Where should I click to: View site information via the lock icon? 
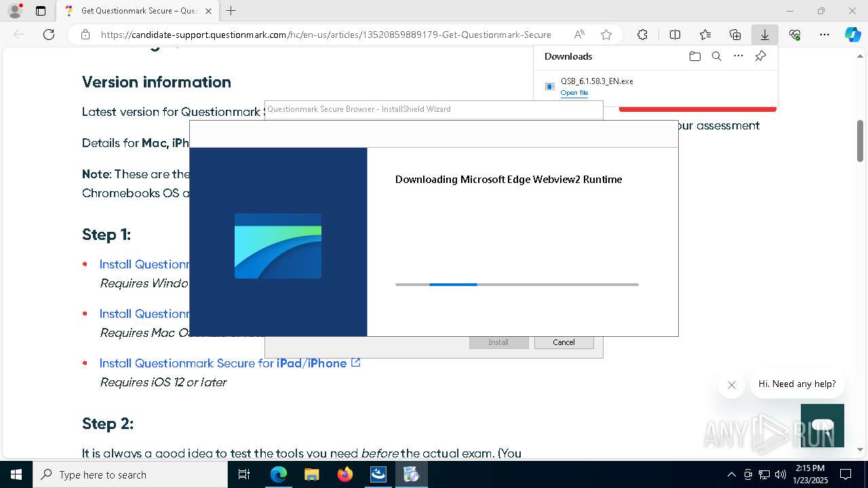tap(85, 35)
